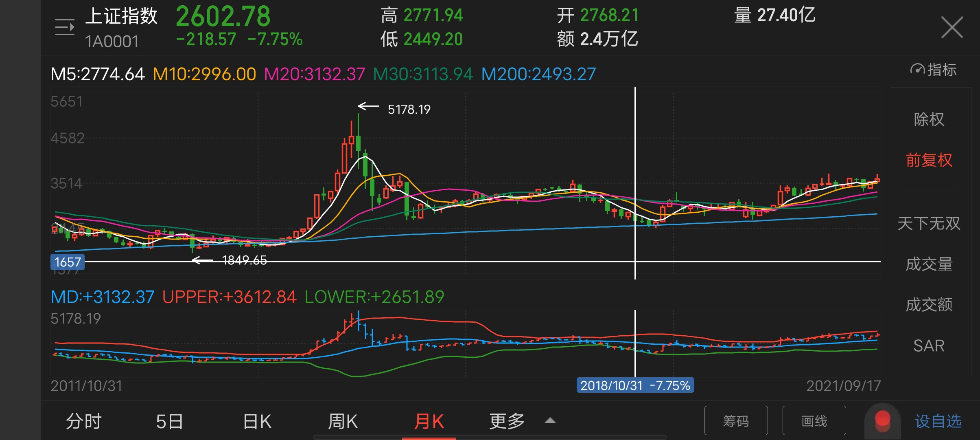Image resolution: width=980 pixels, height=440 pixels.
Task: Open the 画线 drawing tool
Action: pos(814,421)
